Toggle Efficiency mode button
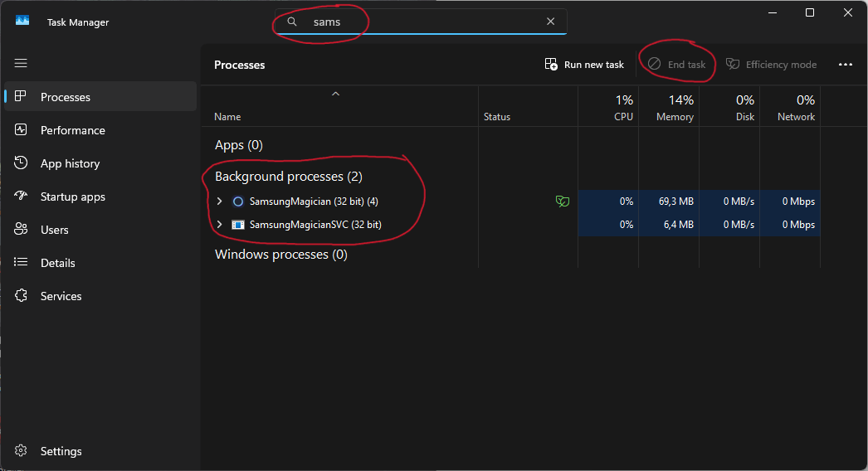868x471 pixels. click(x=771, y=64)
